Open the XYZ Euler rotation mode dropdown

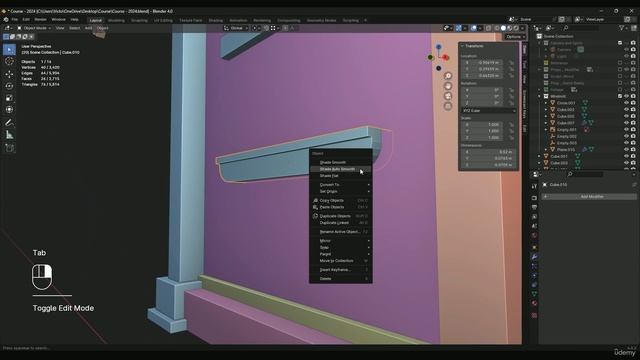(489, 111)
